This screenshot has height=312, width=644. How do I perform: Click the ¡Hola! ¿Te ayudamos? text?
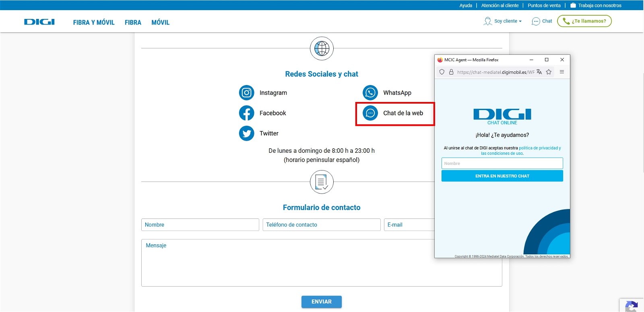point(502,135)
